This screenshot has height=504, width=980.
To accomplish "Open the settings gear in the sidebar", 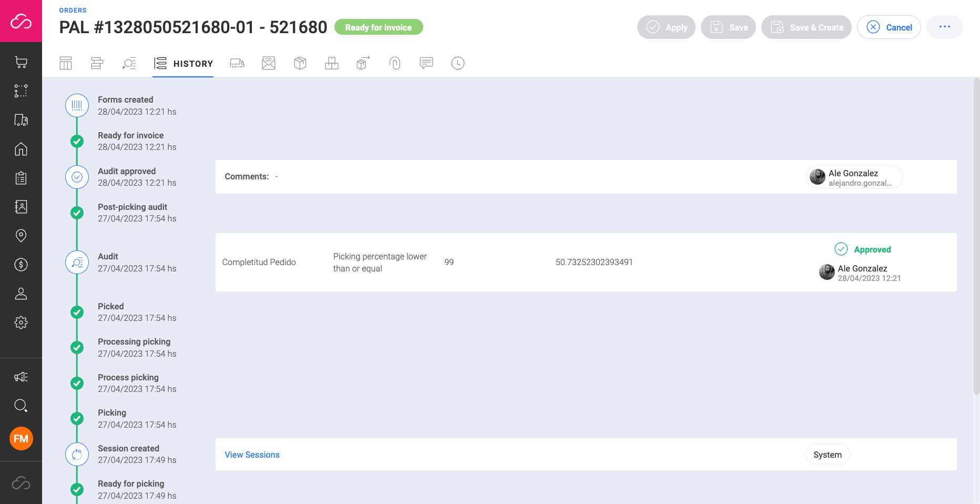I will tap(21, 322).
